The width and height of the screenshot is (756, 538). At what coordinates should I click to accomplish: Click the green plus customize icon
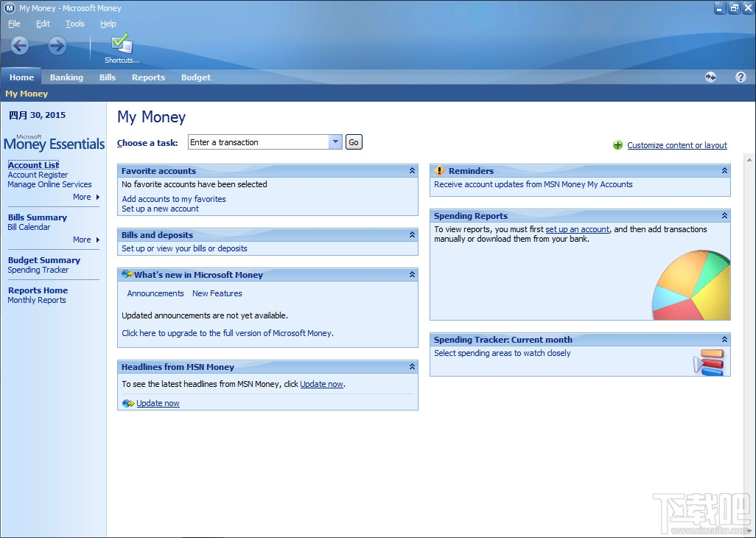tap(617, 145)
